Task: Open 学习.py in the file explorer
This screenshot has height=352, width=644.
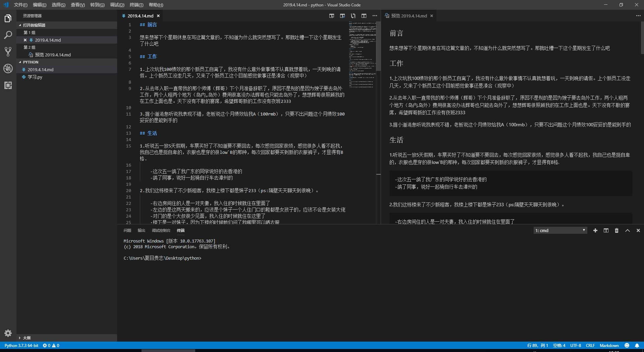Action: (x=35, y=77)
